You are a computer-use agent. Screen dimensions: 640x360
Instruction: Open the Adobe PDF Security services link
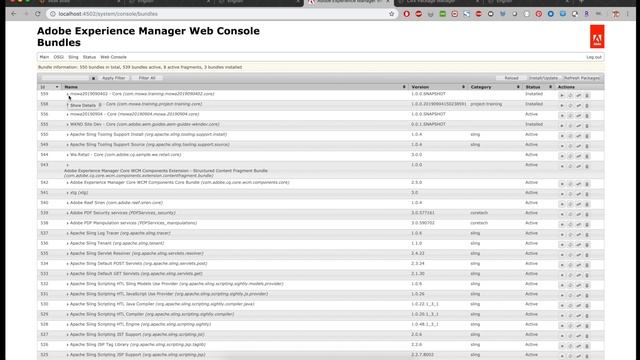tap(122, 213)
